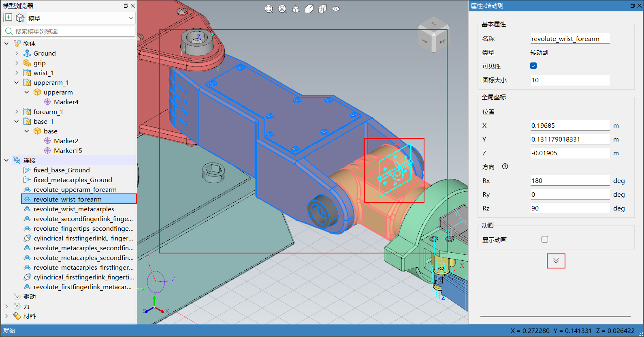Select the Marker15 tree item
Viewport: 644px width, 337px height.
[68, 150]
